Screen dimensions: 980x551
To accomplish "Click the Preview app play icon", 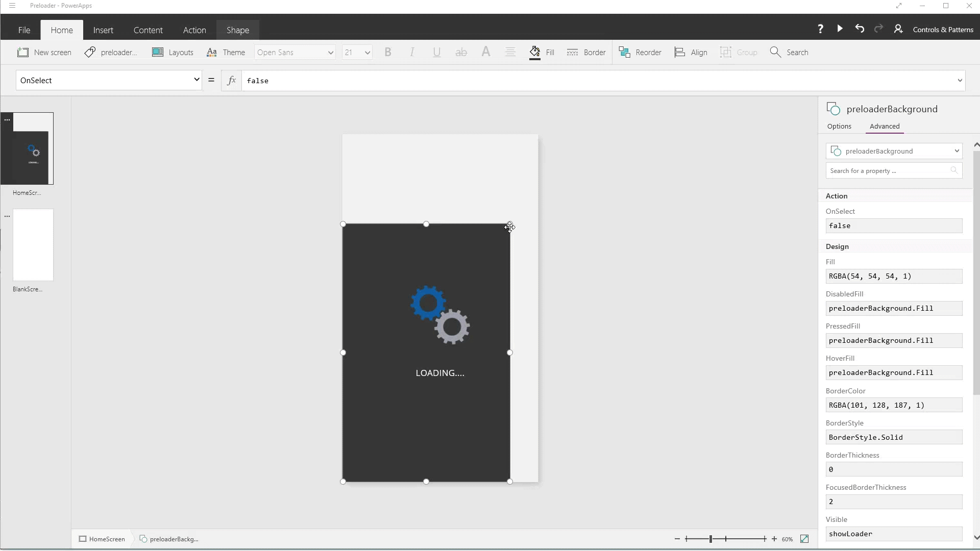I will (x=840, y=29).
